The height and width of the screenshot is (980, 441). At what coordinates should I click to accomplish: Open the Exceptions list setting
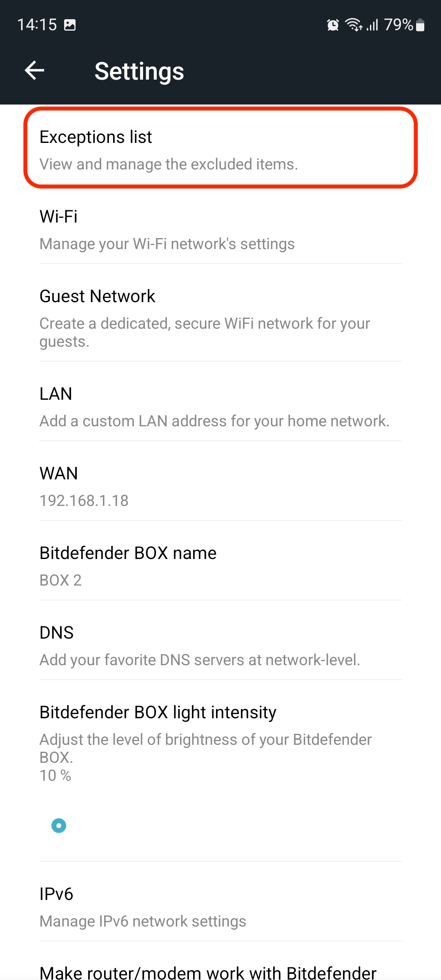tap(220, 148)
